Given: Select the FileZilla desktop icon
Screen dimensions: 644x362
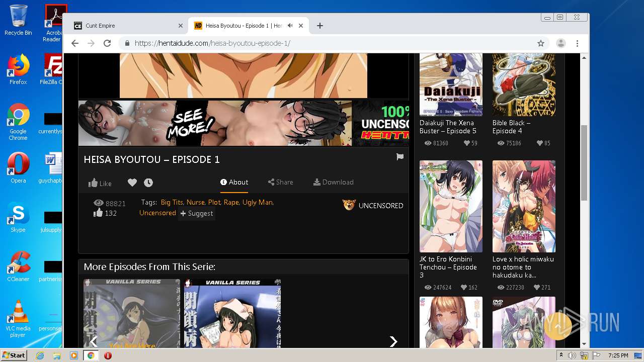Looking at the screenshot, I should [52, 69].
